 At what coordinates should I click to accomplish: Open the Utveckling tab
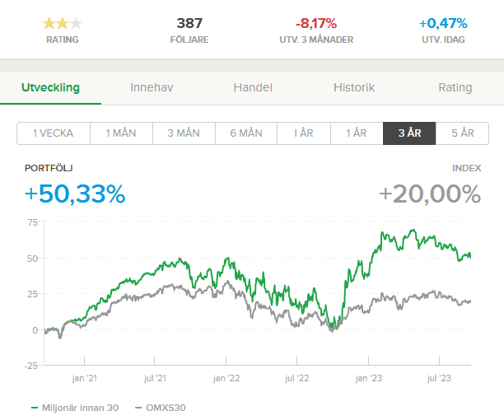coord(50,87)
